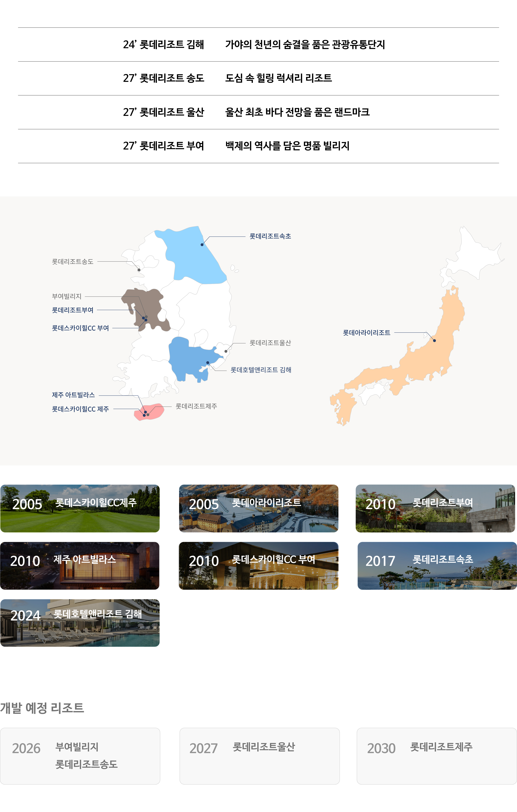The width and height of the screenshot is (517, 812).
Task: Open the 2024 롯데호텔앤리조트 김해 card
Action: click(80, 623)
